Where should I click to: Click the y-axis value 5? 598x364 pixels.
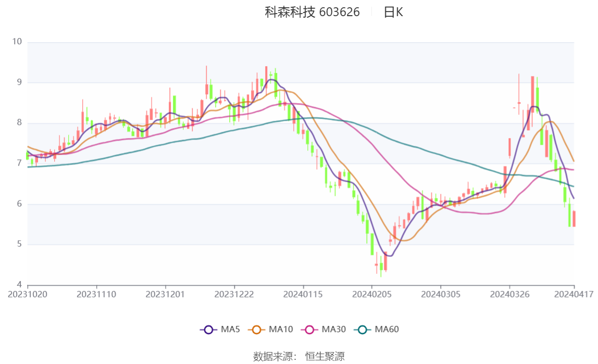pyautogui.click(x=19, y=244)
